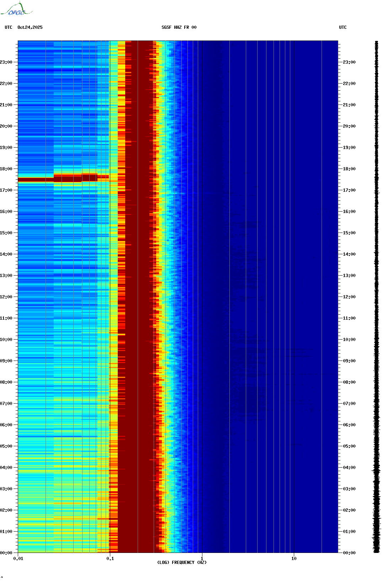
Task: Select 19:00 on the right time axis
Action: click(x=349, y=148)
